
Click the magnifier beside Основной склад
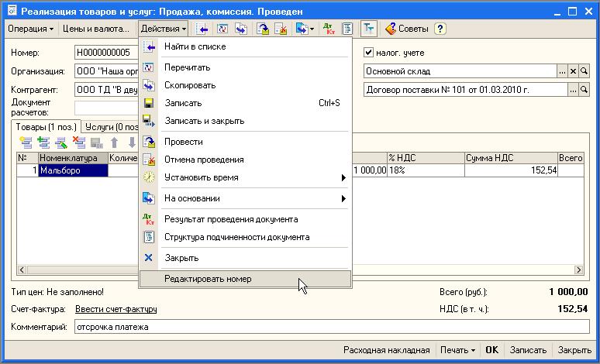[x=584, y=71]
